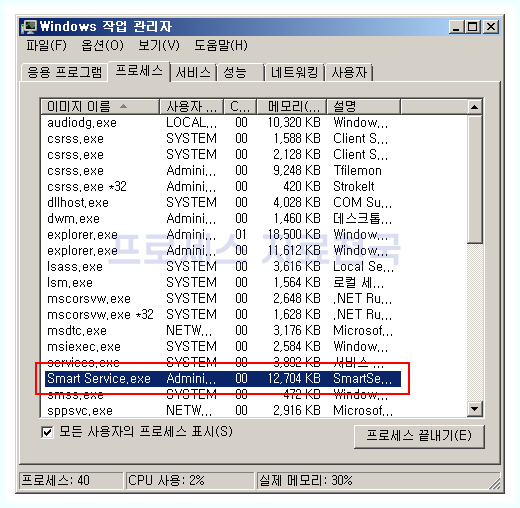Click the 12,704 KB memory value
The image size is (520, 508).
(x=294, y=379)
